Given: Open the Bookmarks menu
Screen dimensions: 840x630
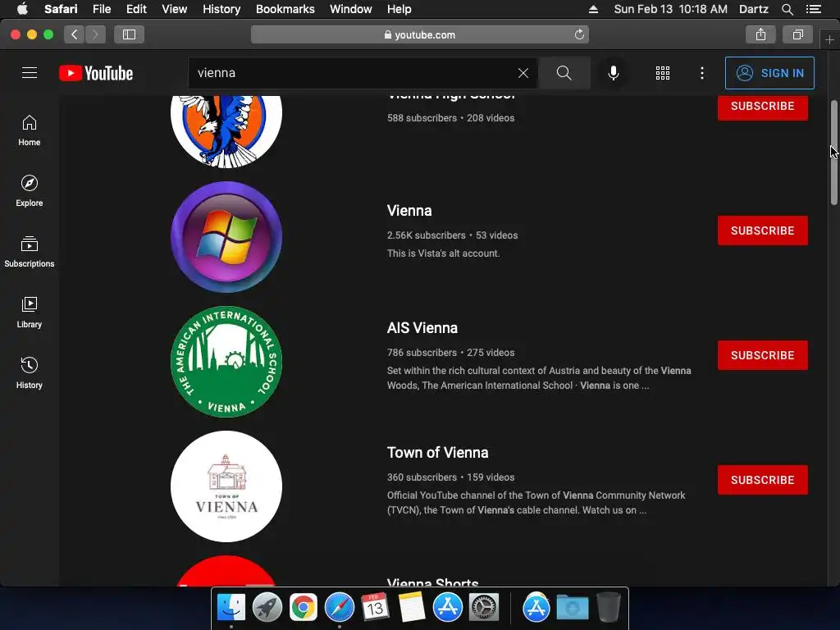Looking at the screenshot, I should pos(285,9).
